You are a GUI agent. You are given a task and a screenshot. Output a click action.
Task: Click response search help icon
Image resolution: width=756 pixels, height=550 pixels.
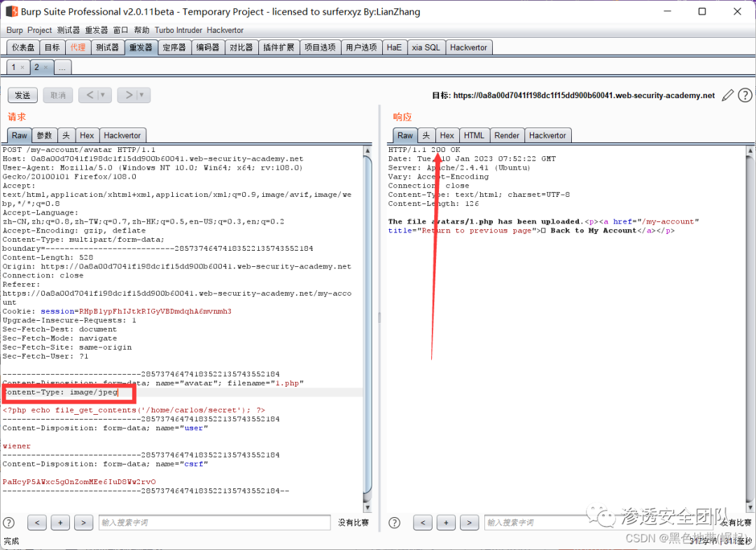(x=394, y=523)
